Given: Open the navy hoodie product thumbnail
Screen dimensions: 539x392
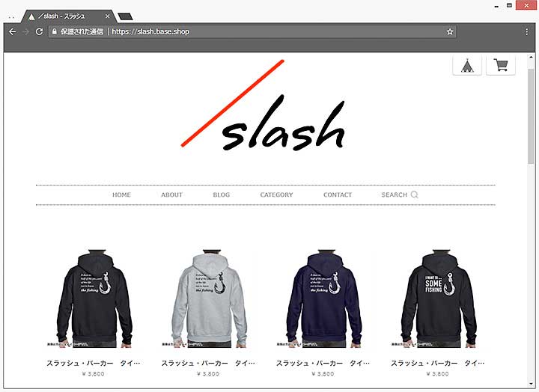Looking at the screenshot, I should click(x=324, y=298).
